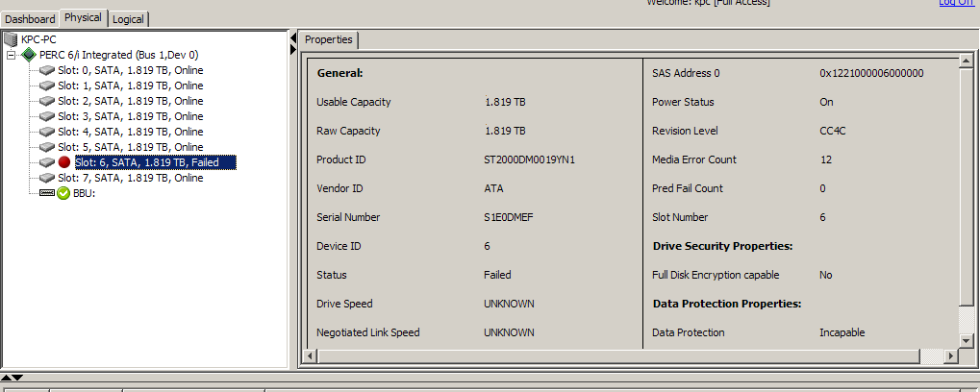
Task: Click the down arrow on the bottom pane splitter
Action: (x=17, y=377)
